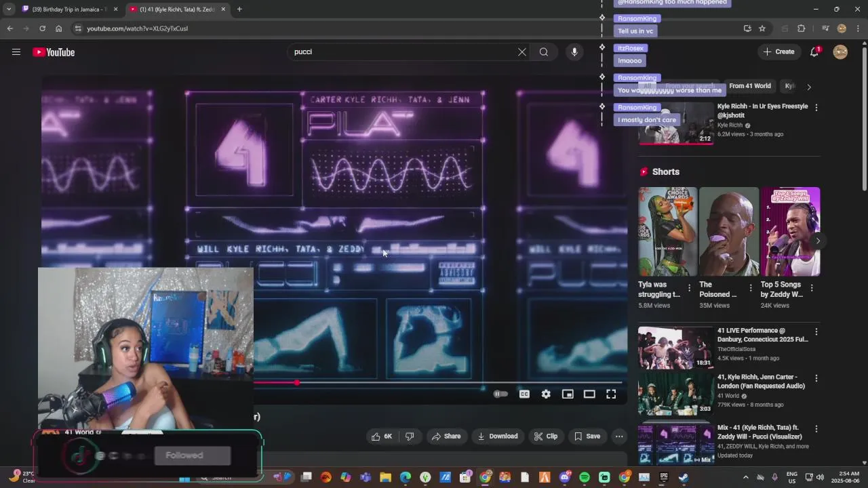
Task: Open the browser extensions puzzle icon
Action: click(801, 28)
